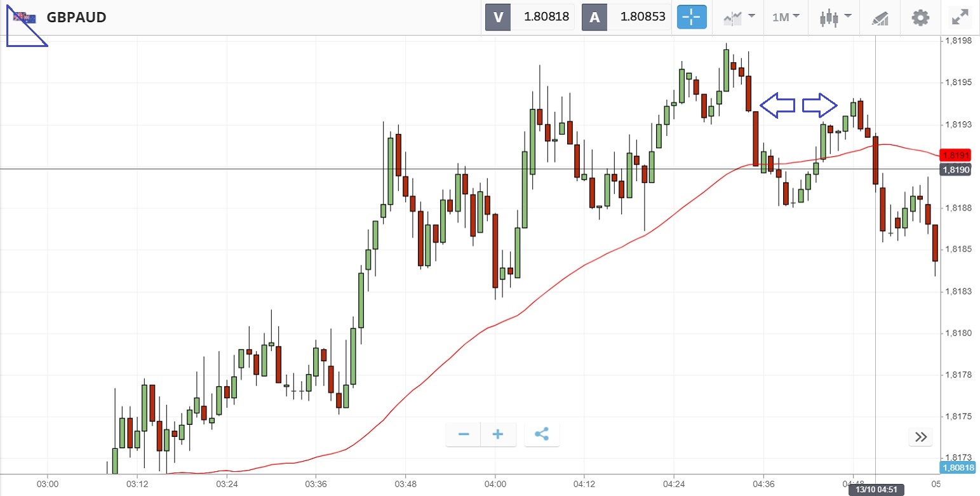Jump to latest candles with double-arrow button

click(921, 436)
